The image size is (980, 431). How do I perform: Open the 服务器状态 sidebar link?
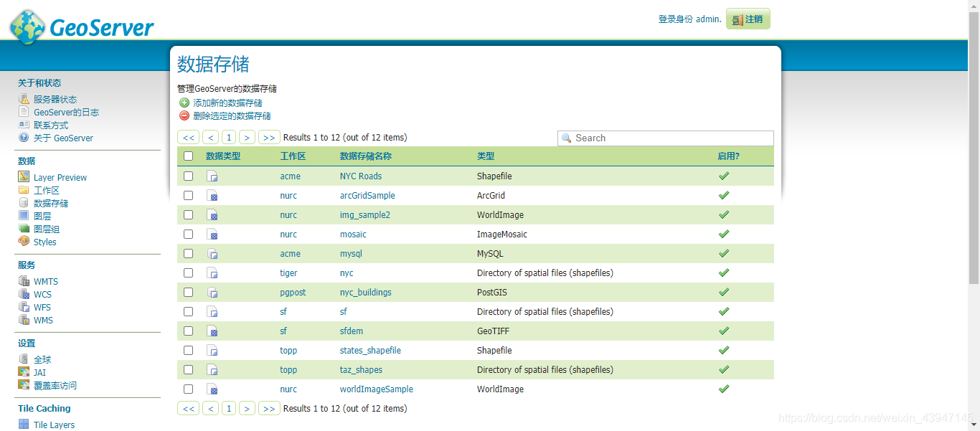click(55, 100)
